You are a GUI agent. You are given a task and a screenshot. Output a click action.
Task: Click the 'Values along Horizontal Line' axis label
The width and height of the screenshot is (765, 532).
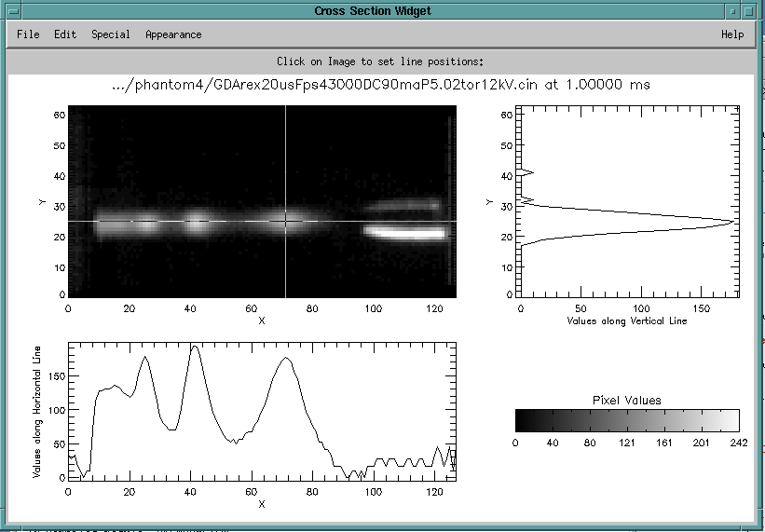tap(36, 412)
